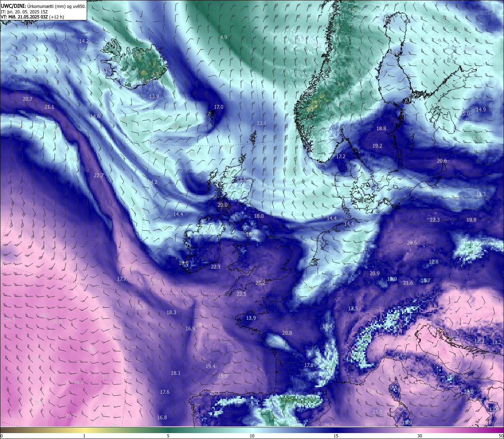Click the 15 tick label on the colorbar
The height and width of the screenshot is (439, 504).
click(x=336, y=436)
